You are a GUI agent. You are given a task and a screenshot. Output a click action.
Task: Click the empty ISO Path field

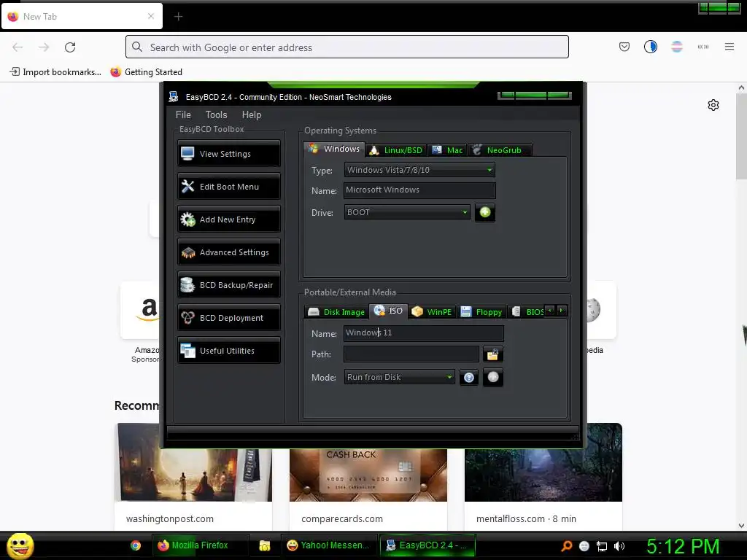pyautogui.click(x=411, y=354)
